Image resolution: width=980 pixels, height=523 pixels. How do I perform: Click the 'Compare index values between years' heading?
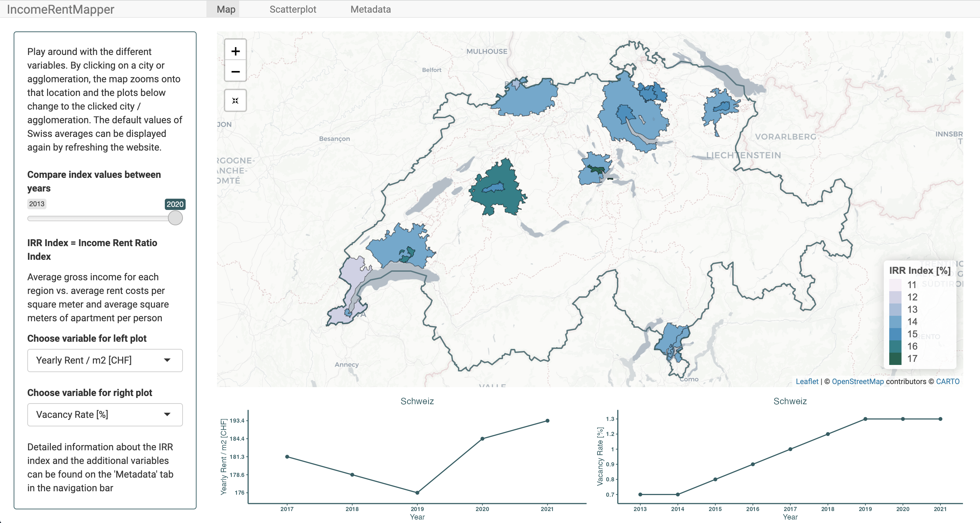tap(94, 181)
